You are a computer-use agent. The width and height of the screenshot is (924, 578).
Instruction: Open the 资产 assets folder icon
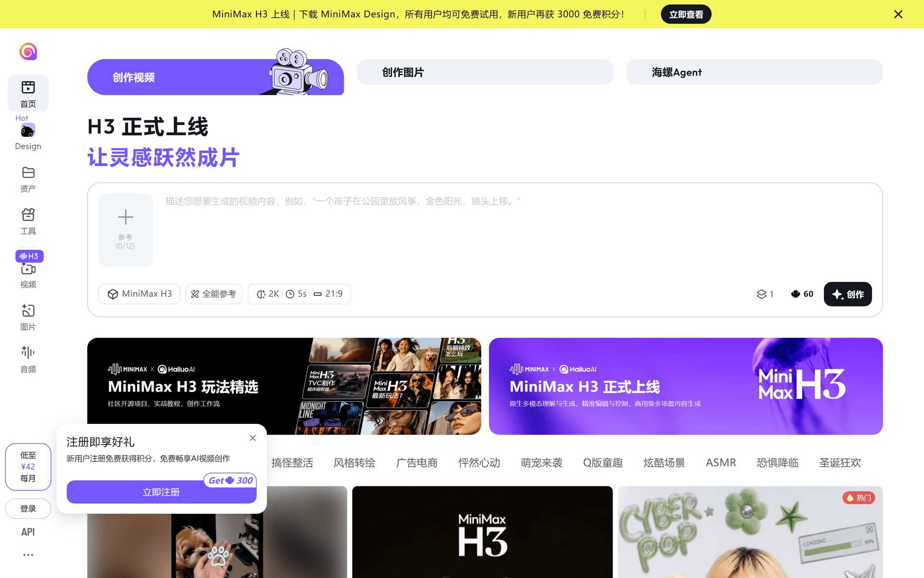28,179
